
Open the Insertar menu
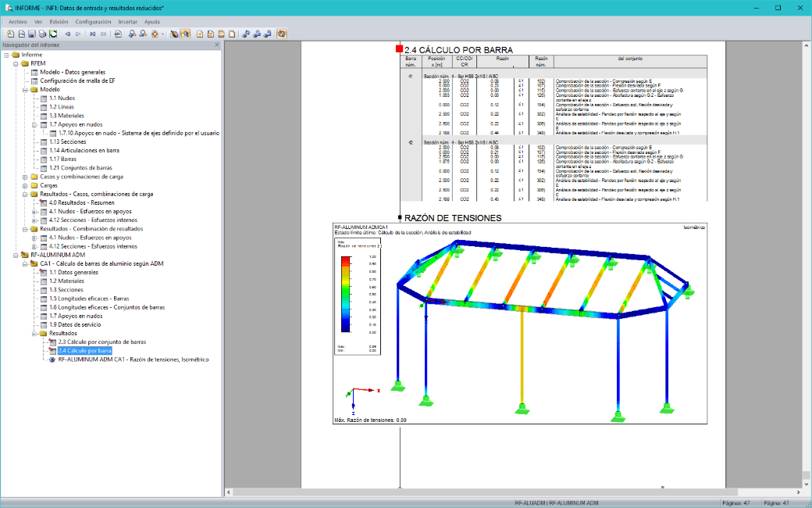pos(128,22)
